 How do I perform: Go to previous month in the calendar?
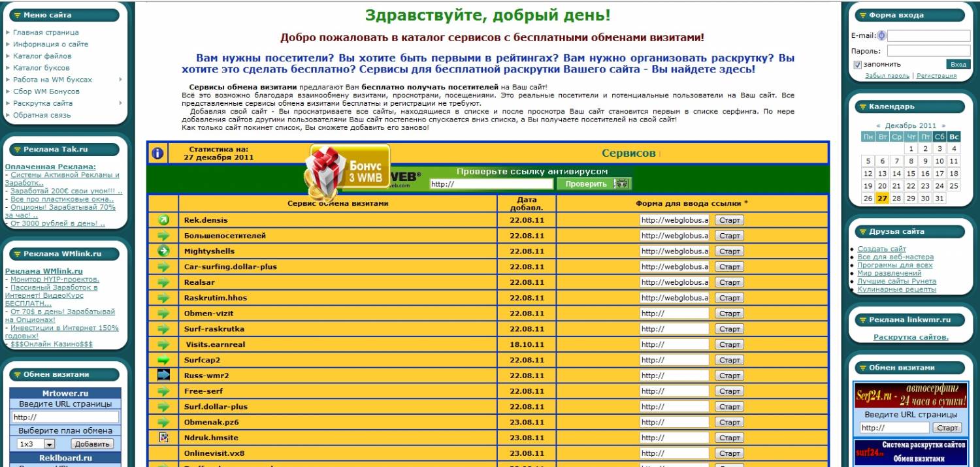click(878, 125)
